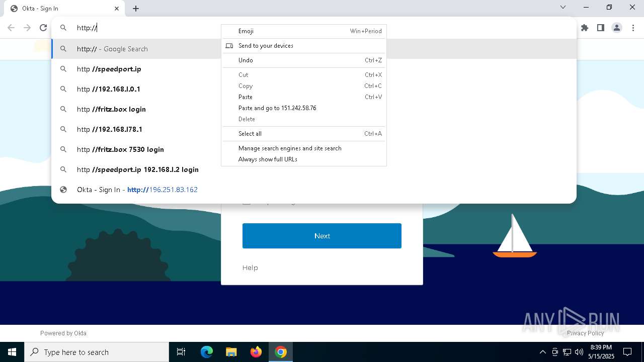Open Task View on the taskbar
This screenshot has width=644, height=362.
pyautogui.click(x=181, y=352)
